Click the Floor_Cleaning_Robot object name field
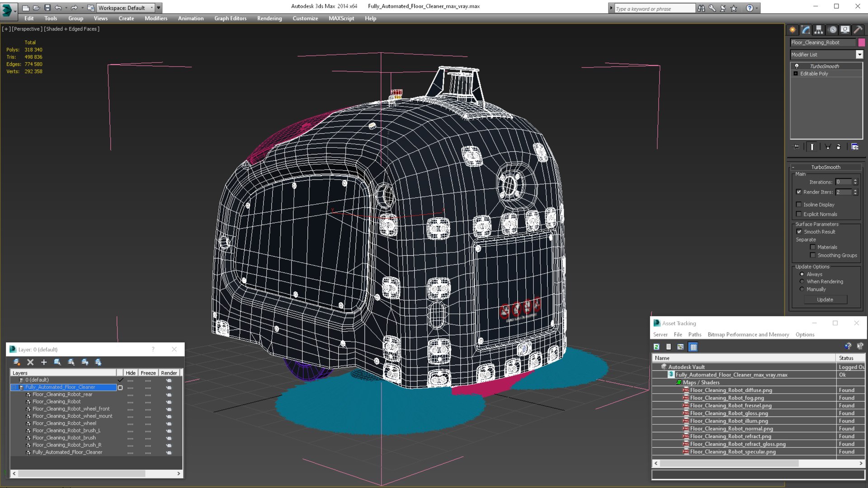 pyautogui.click(x=823, y=42)
